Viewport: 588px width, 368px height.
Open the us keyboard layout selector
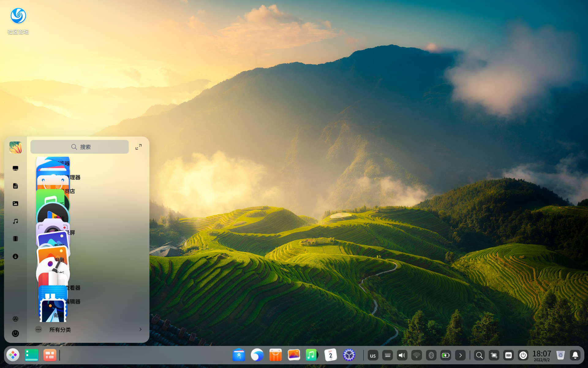coord(373,355)
